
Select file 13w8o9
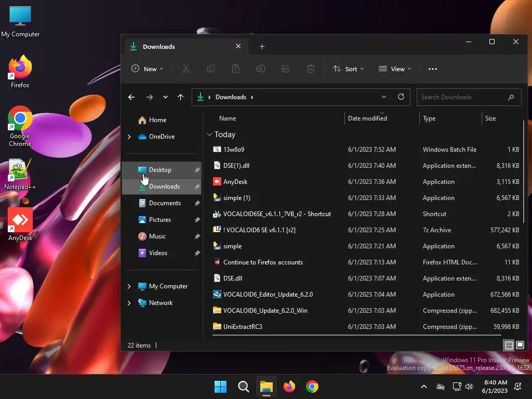(366, 150)
